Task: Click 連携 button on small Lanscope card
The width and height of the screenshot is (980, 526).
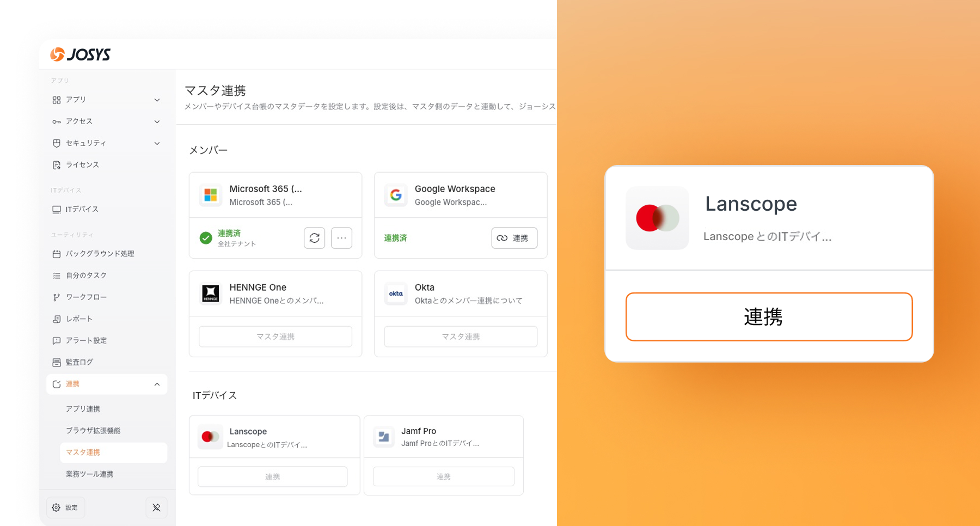Action: (273, 476)
